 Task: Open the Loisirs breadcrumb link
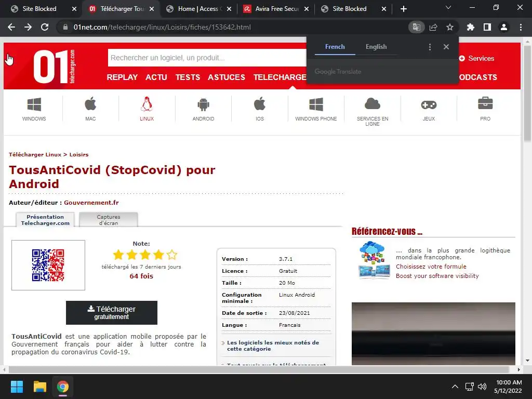point(79,154)
